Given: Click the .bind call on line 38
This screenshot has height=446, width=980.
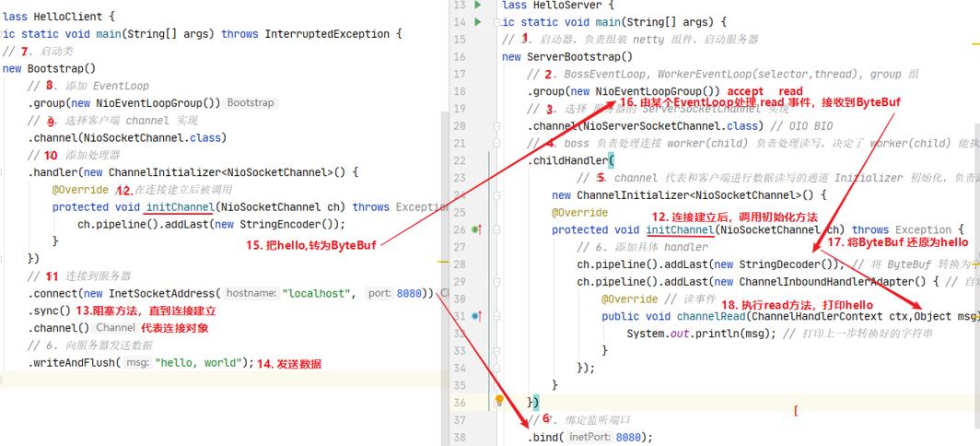Looking at the screenshot, I should click(545, 437).
